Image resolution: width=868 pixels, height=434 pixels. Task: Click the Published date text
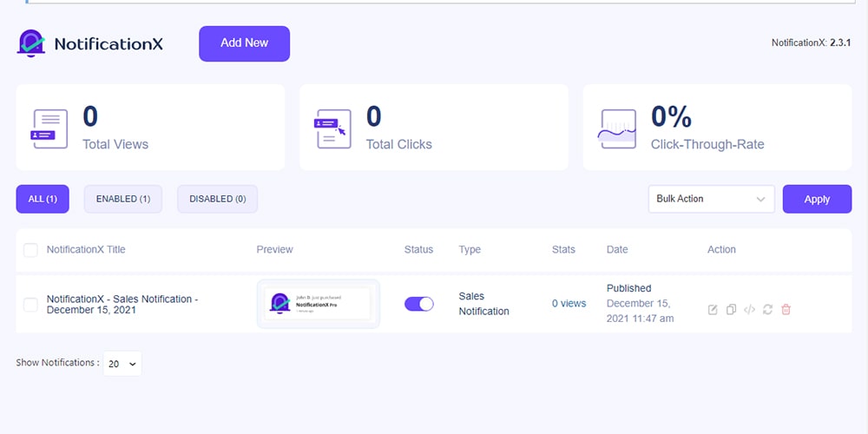pos(628,288)
